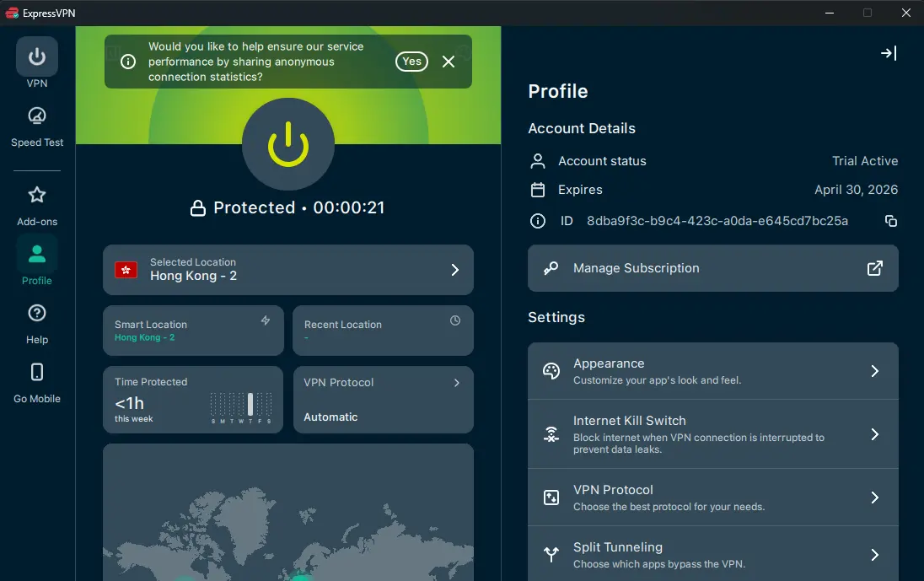Click the Manage Subscription key icon

tap(551, 268)
